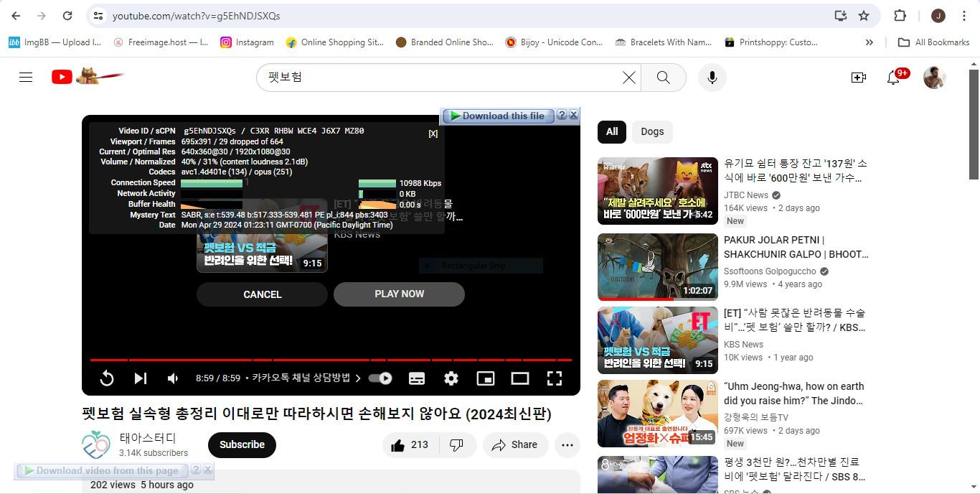The height and width of the screenshot is (494, 980).
Task: Go to YouTube home via logo
Action: click(x=88, y=76)
